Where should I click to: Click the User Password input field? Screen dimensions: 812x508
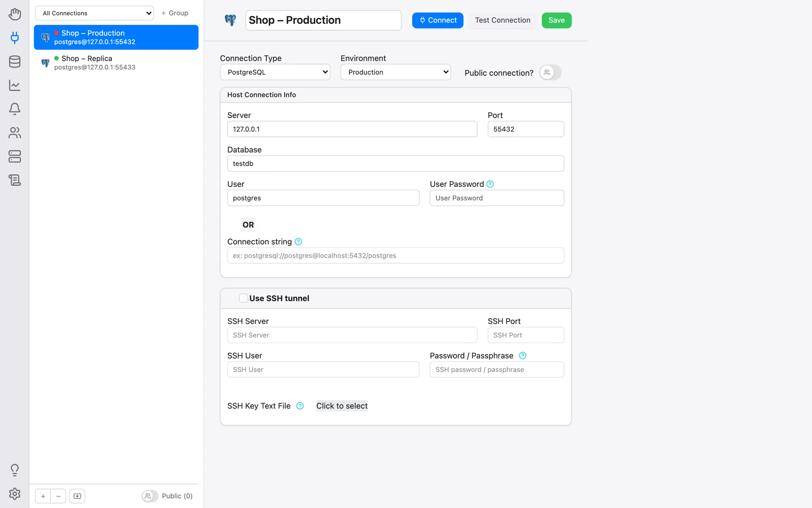tap(497, 198)
